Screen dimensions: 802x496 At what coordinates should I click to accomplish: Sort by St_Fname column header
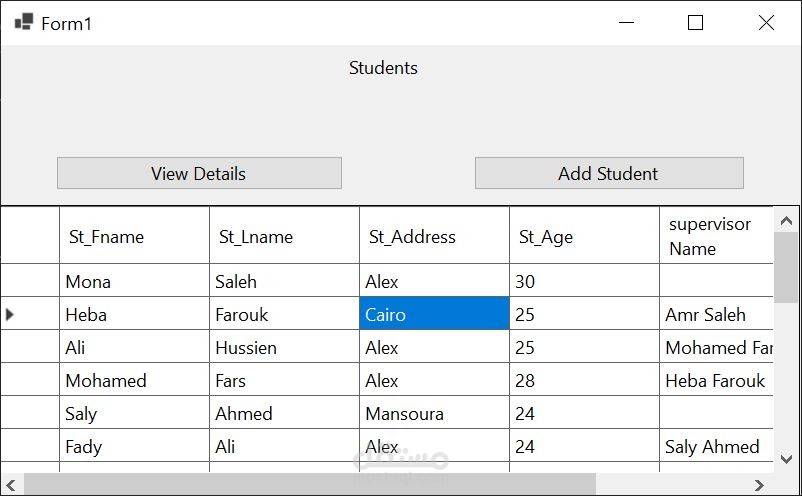(x=134, y=237)
